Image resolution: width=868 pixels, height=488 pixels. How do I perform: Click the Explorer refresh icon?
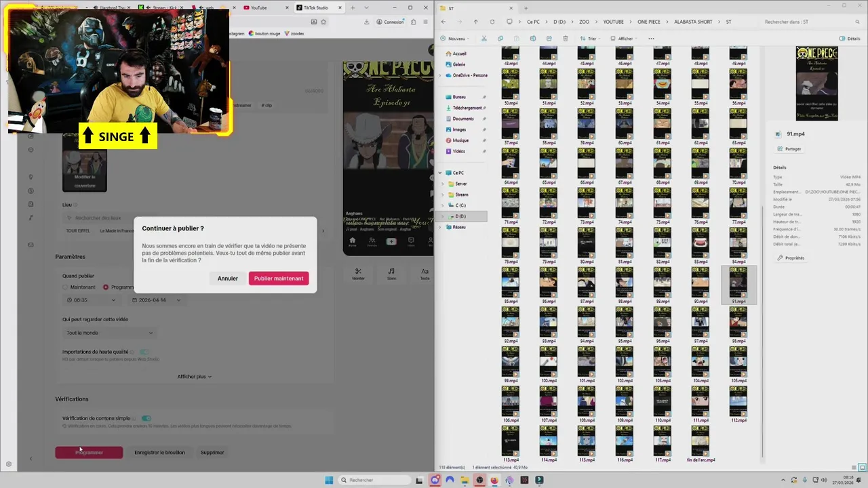click(x=492, y=22)
